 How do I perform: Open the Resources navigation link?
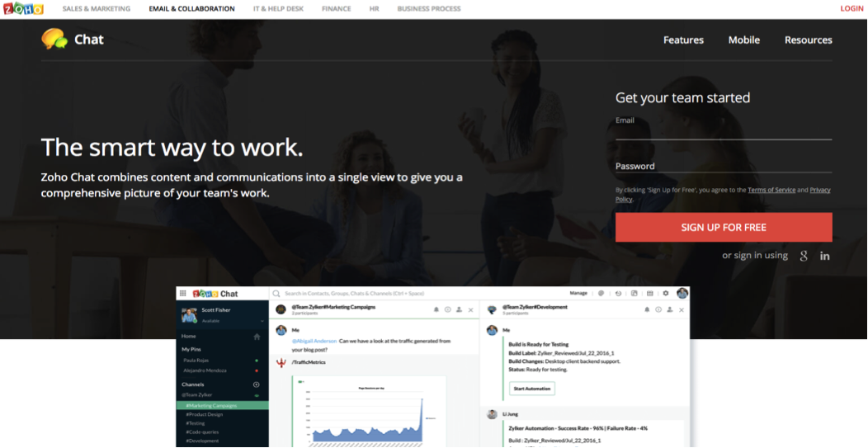[808, 40]
